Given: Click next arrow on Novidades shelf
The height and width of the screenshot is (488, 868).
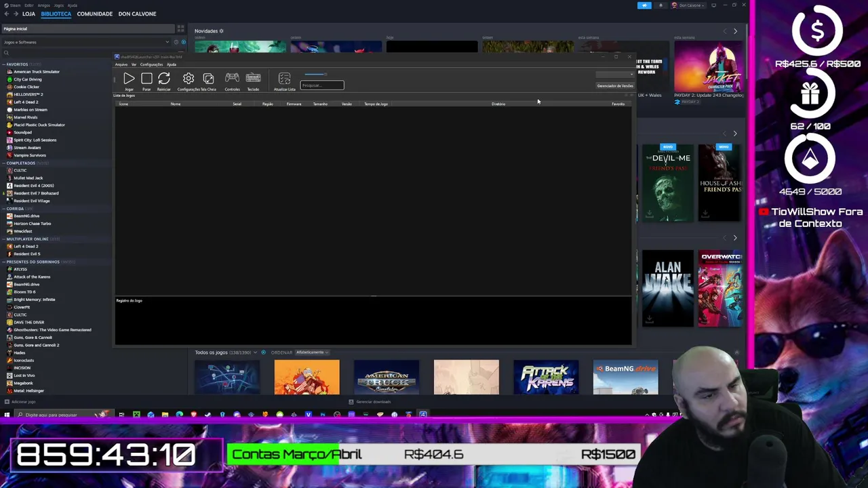Looking at the screenshot, I should point(735,31).
